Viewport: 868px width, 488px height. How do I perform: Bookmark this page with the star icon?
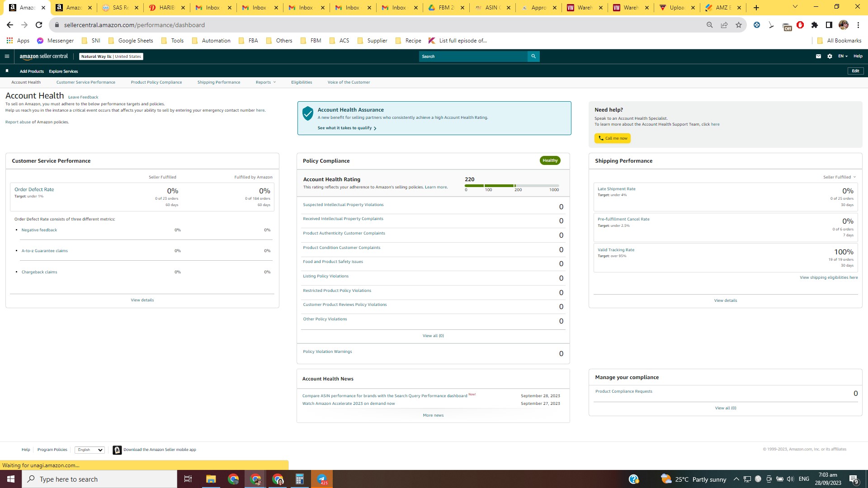[739, 25]
